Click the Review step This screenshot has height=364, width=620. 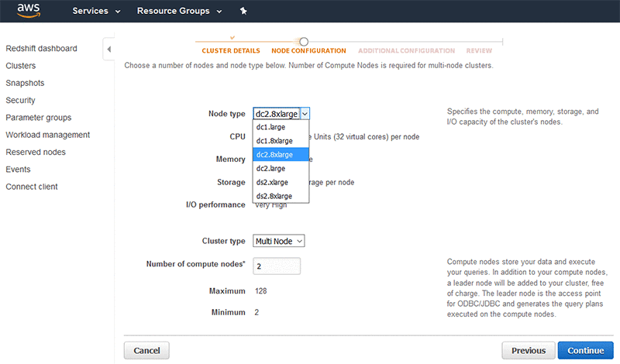pyautogui.click(x=479, y=50)
